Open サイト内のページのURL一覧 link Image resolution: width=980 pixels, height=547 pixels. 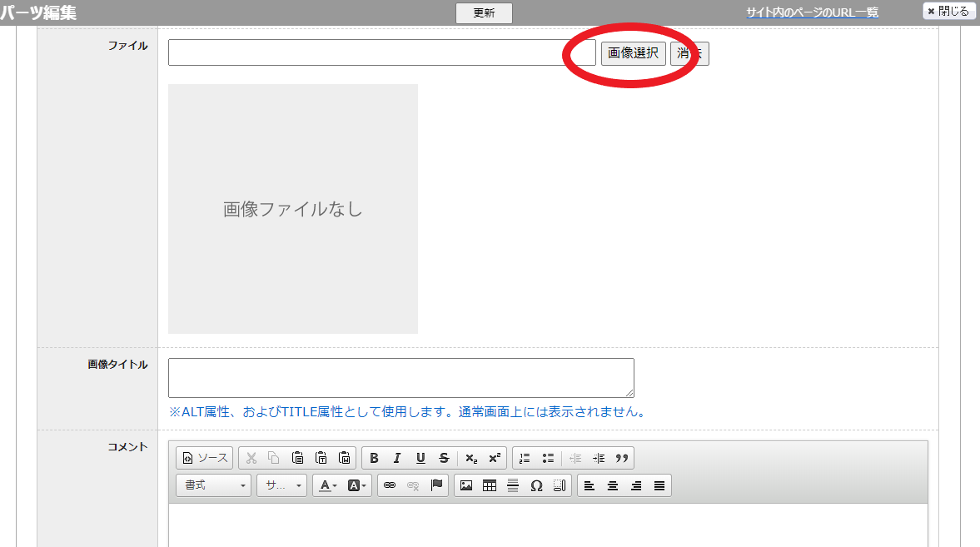[812, 12]
